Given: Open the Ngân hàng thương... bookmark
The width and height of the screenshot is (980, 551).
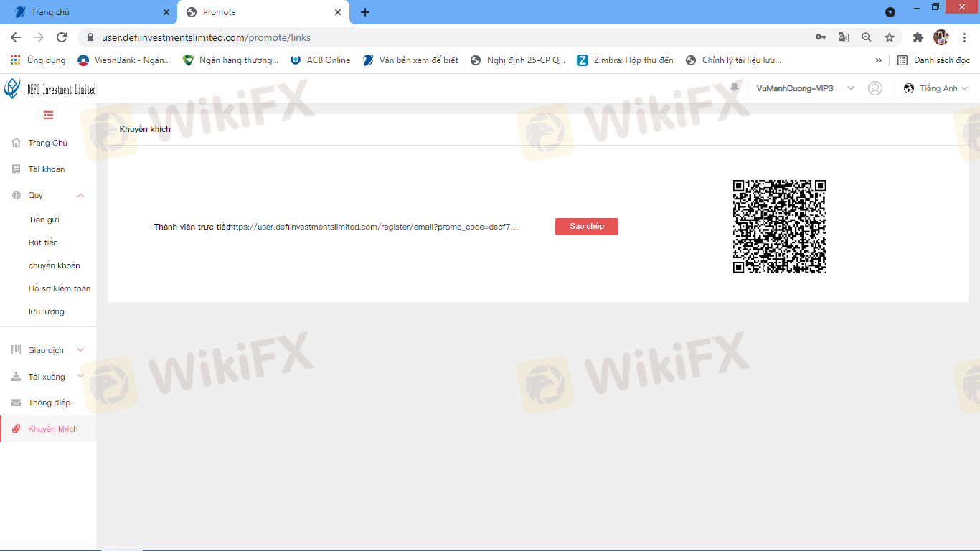Looking at the screenshot, I should [230, 60].
